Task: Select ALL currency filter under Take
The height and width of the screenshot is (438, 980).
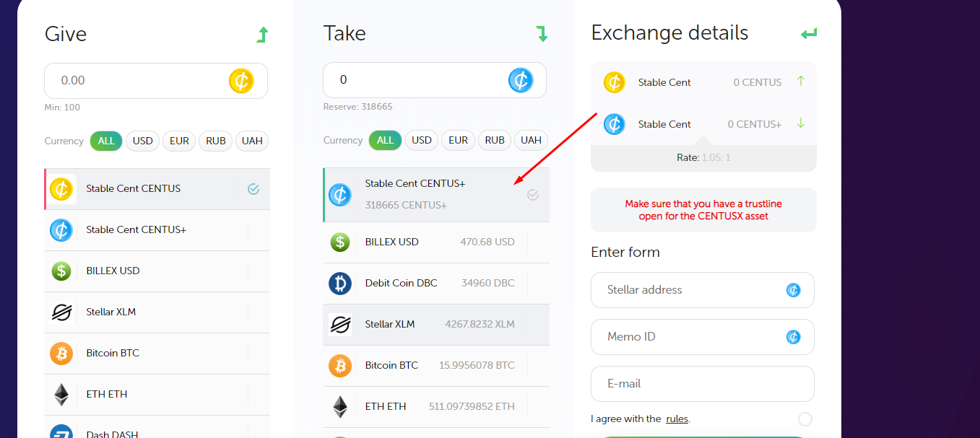Action: pyautogui.click(x=385, y=140)
